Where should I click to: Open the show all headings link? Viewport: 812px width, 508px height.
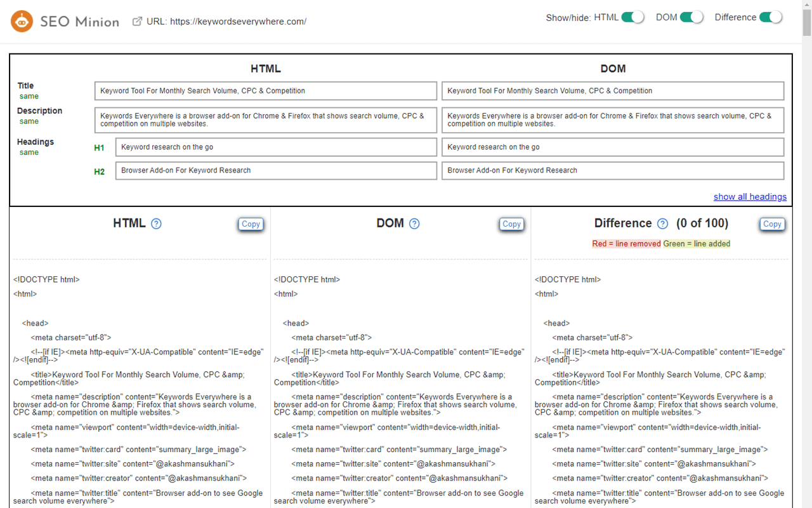pyautogui.click(x=750, y=196)
